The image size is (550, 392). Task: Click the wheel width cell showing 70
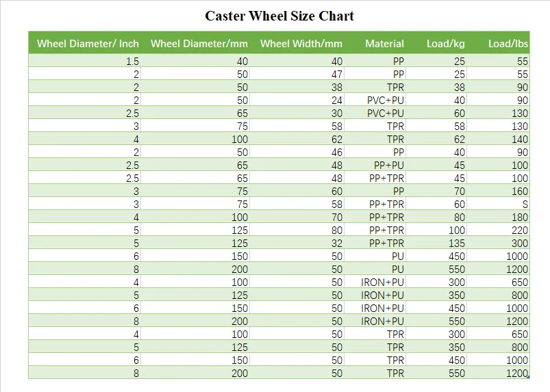(297, 217)
